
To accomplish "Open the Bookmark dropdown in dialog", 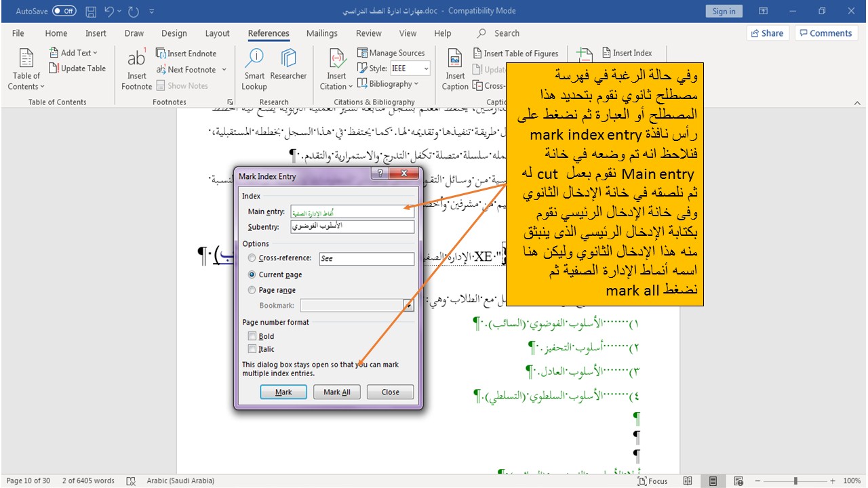I will [x=408, y=306].
